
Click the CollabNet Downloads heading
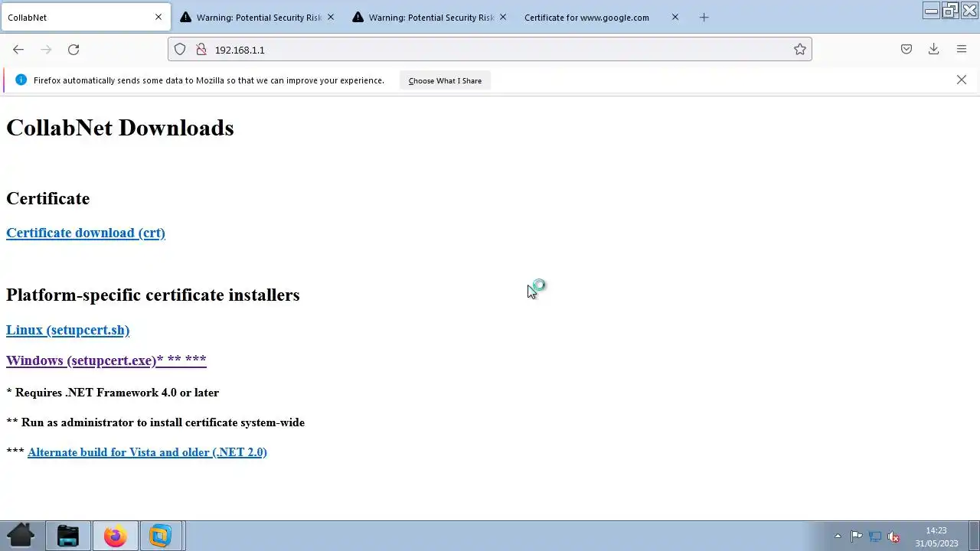coord(120,128)
